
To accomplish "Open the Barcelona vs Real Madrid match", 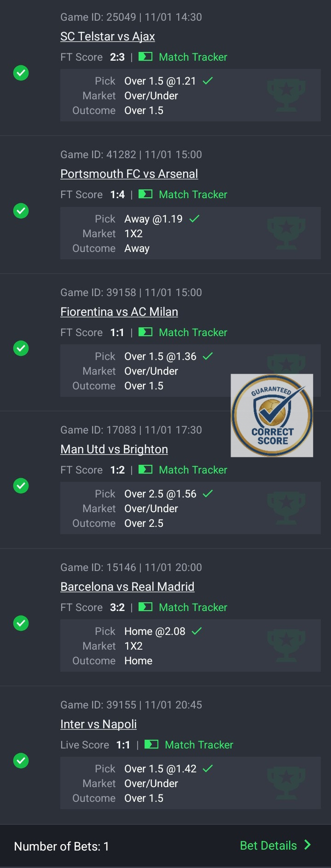I will [x=127, y=587].
